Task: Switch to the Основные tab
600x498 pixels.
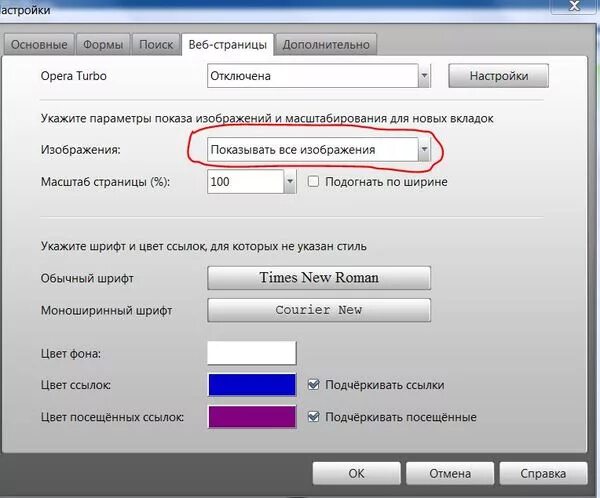Action: click(x=39, y=44)
